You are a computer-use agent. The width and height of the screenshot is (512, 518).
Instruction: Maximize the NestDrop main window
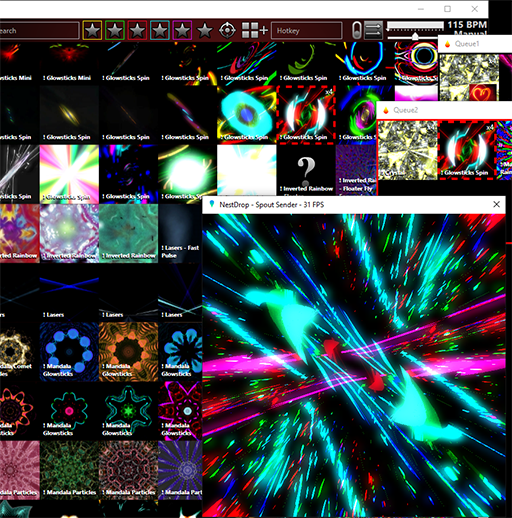click(x=447, y=9)
